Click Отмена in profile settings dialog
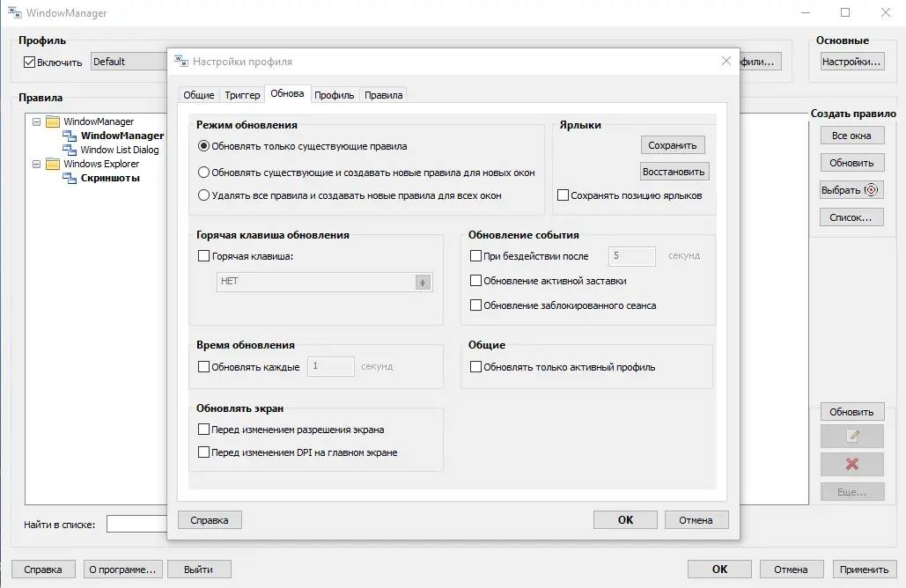The image size is (906, 588). (696, 520)
